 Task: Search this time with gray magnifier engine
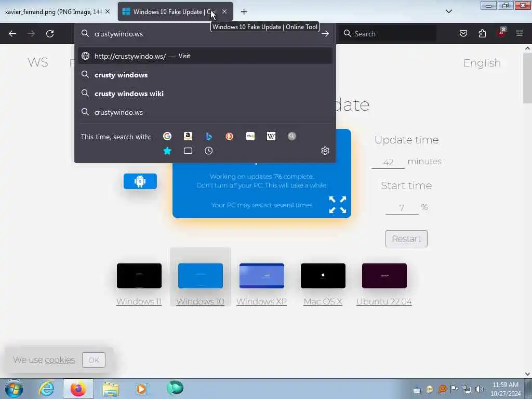coord(292,136)
